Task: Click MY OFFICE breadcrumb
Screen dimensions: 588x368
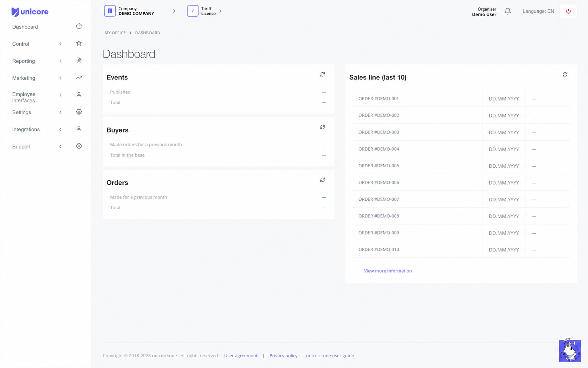Action: (x=115, y=33)
